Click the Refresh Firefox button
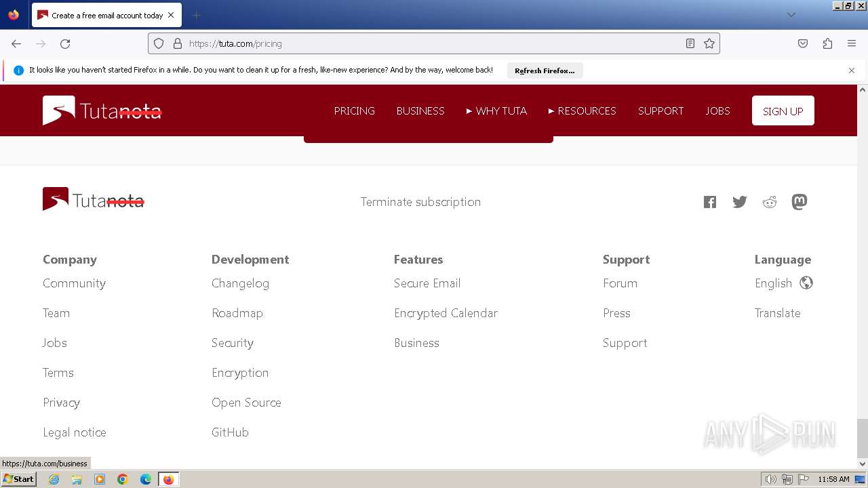Screen dimensions: 868x488 click(545, 70)
